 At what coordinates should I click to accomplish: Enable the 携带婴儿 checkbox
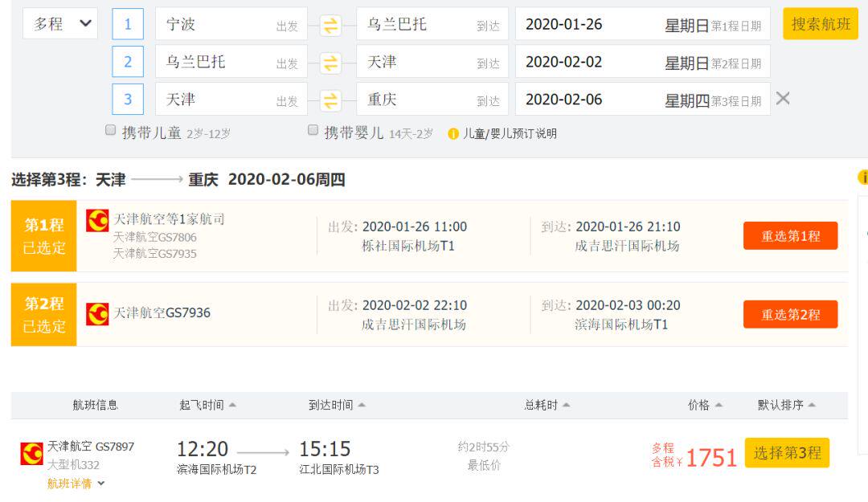tap(313, 130)
